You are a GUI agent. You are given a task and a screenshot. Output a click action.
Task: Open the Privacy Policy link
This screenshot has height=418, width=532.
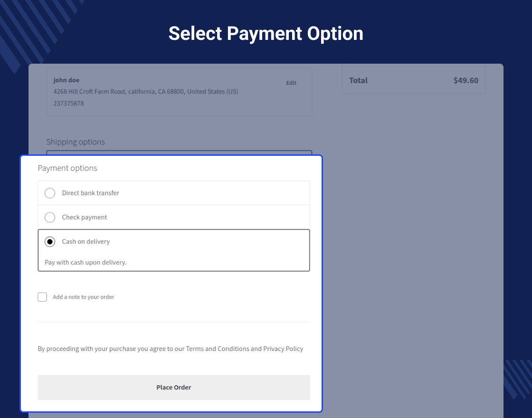tap(283, 349)
